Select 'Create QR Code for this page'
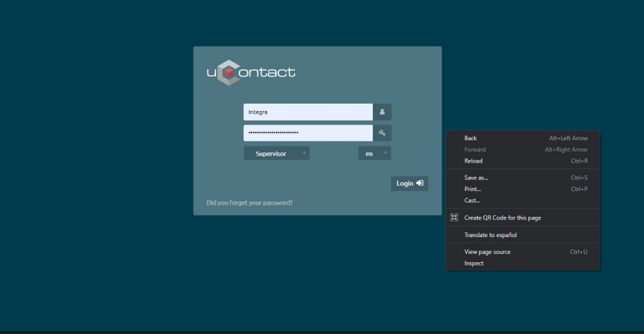Image resolution: width=644 pixels, height=334 pixels. point(522,217)
